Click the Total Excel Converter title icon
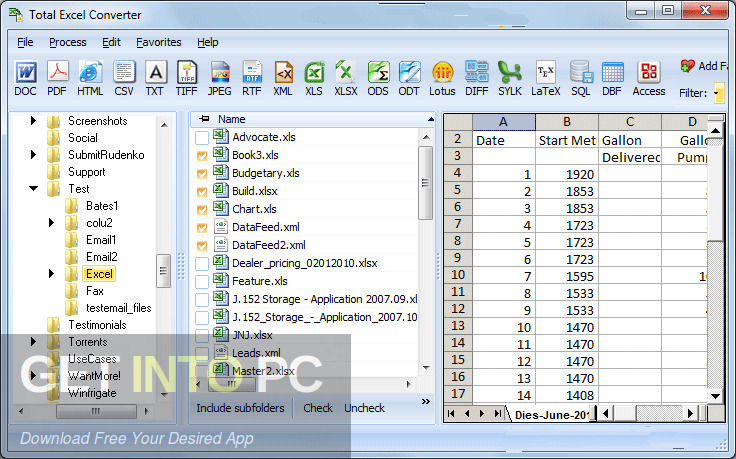The height and width of the screenshot is (459, 736). [16, 15]
